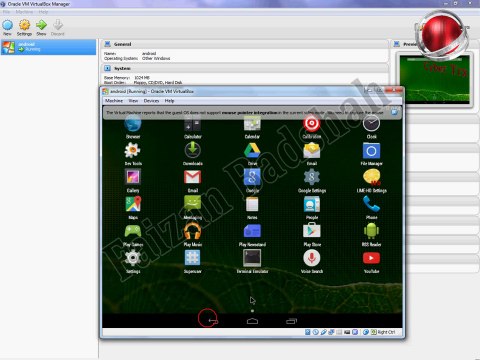Open the Maps app

(x=133, y=206)
